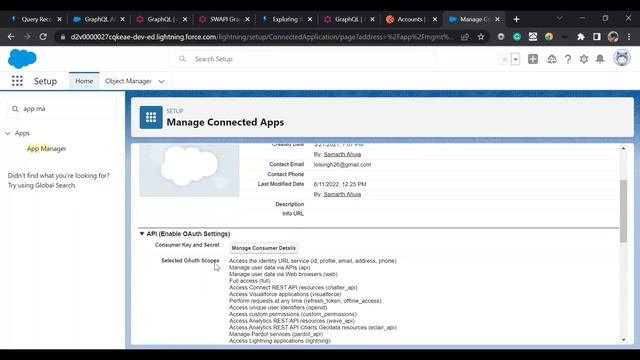Click the favorites star icon in Salesforce header

tap(504, 59)
